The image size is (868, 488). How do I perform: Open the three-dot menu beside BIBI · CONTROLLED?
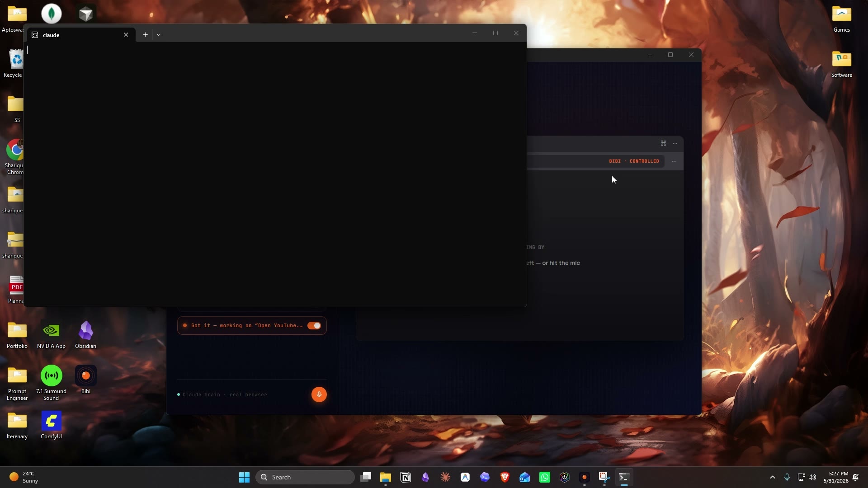click(674, 161)
